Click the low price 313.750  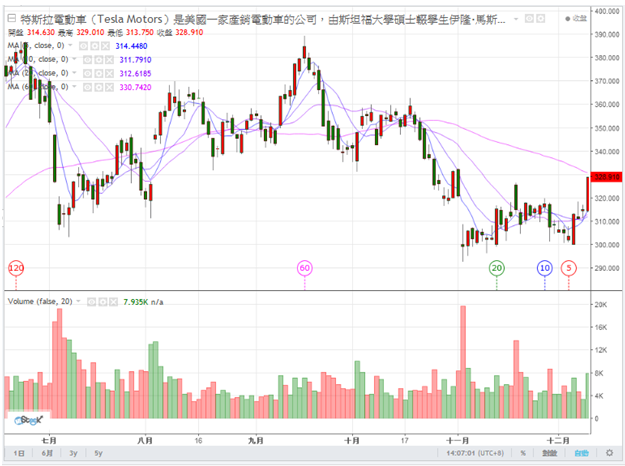coord(140,32)
